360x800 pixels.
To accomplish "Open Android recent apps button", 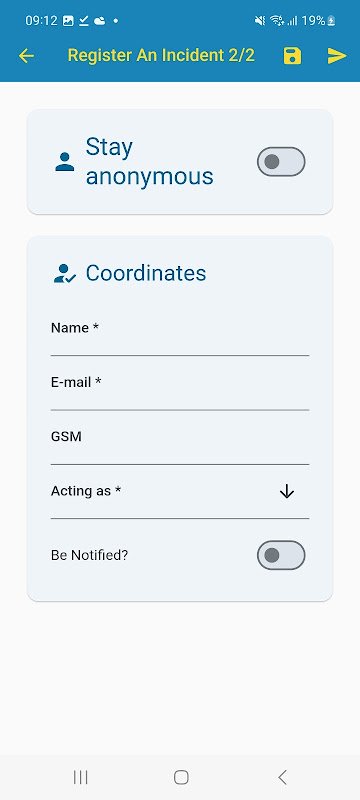I will click(81, 777).
